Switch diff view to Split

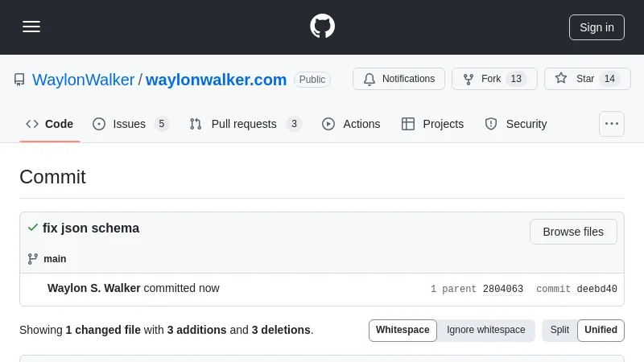[559, 330]
